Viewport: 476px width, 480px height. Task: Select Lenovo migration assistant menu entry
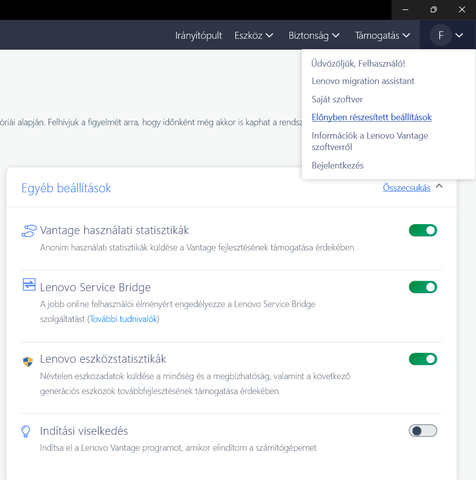point(363,81)
